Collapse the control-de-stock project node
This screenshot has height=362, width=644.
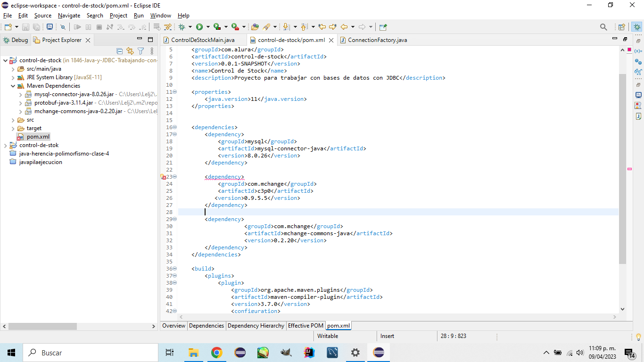pos(5,60)
